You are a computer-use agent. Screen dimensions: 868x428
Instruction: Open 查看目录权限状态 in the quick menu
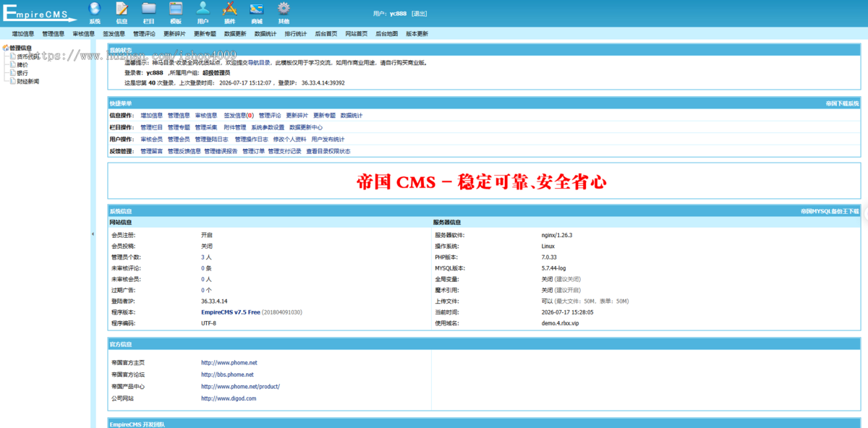328,151
